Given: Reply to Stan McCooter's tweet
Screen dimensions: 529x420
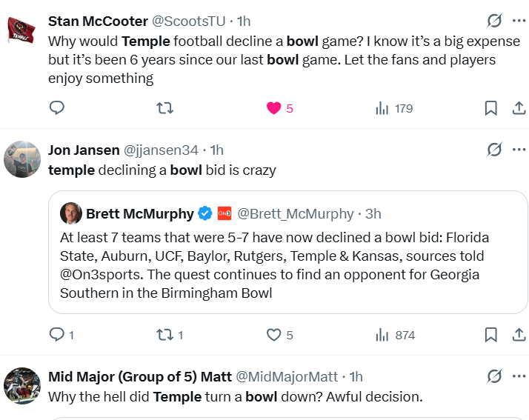Looking at the screenshot, I should [x=57, y=108].
